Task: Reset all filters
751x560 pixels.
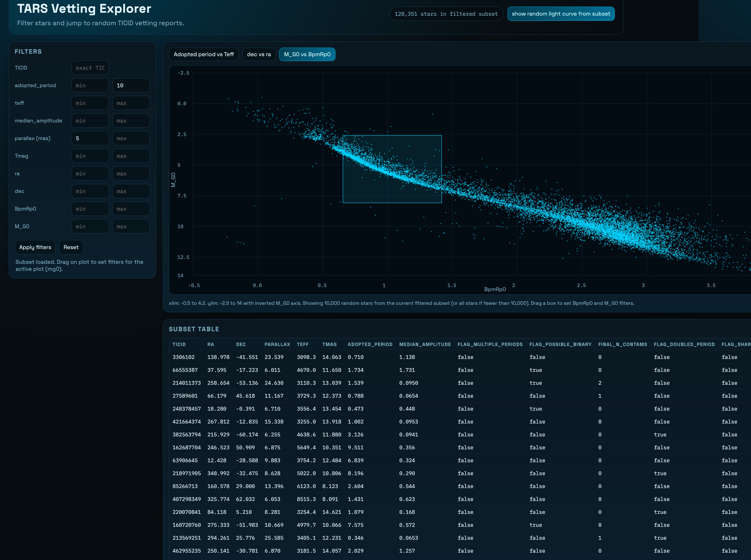Action: click(x=71, y=247)
